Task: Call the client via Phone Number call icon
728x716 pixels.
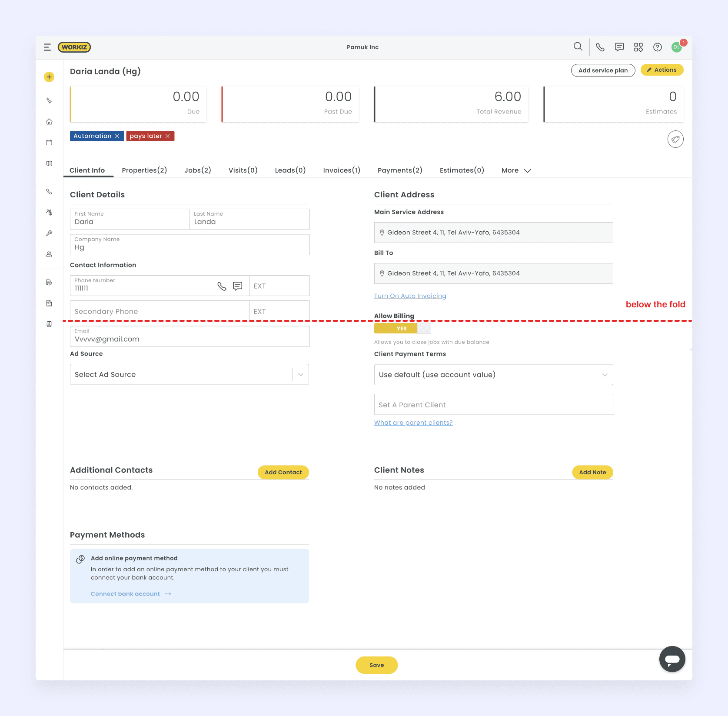Action: pyautogui.click(x=222, y=286)
